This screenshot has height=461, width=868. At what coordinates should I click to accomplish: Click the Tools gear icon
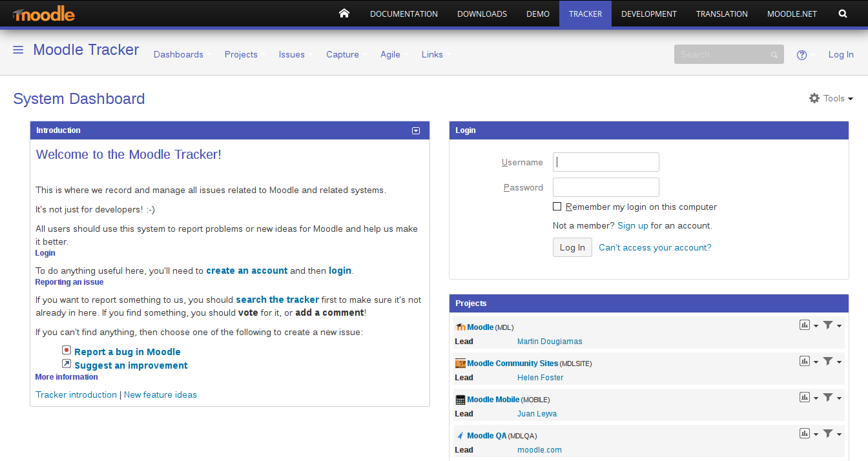click(x=814, y=98)
